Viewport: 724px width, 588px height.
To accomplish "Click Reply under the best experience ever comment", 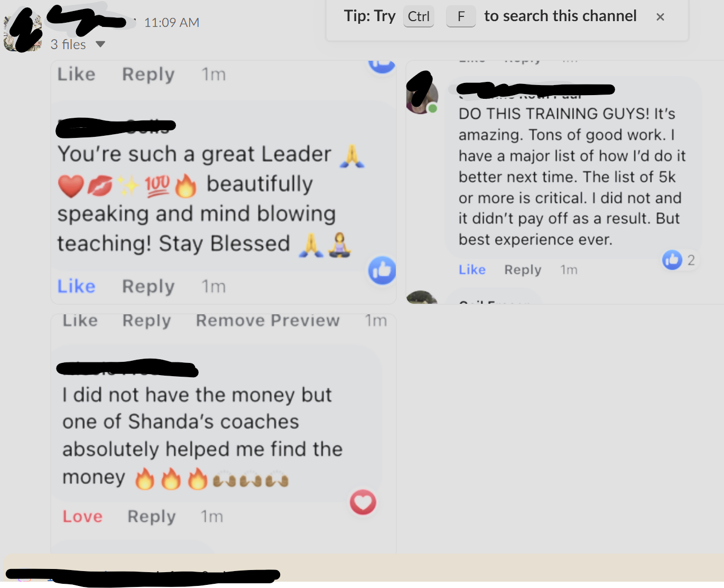I will (523, 269).
